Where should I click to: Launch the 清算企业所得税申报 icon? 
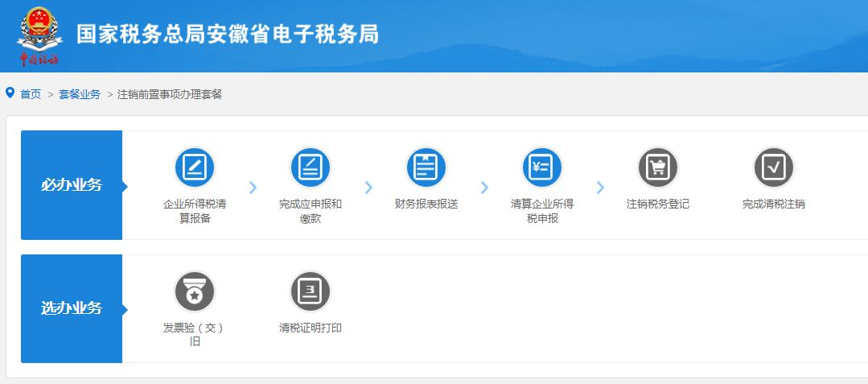(541, 167)
